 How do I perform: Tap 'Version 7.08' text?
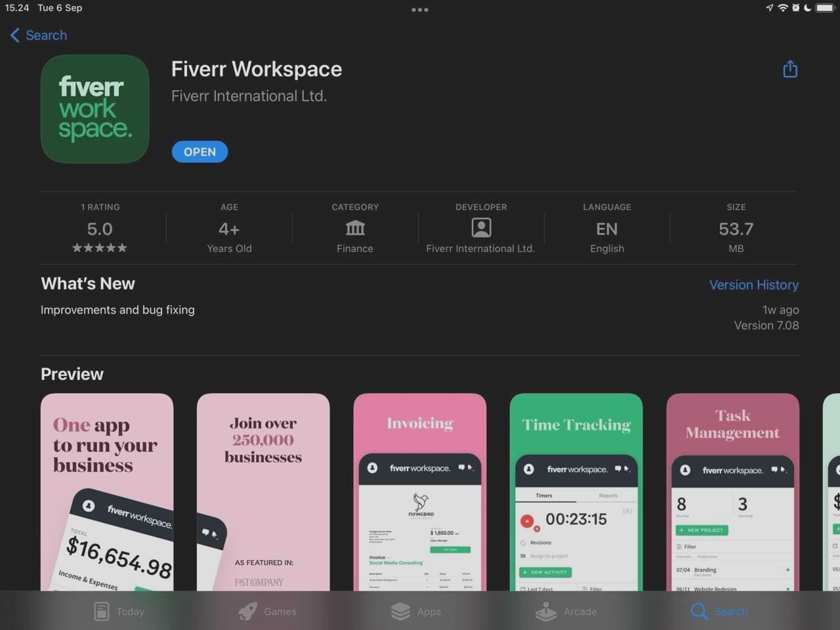pyautogui.click(x=766, y=325)
